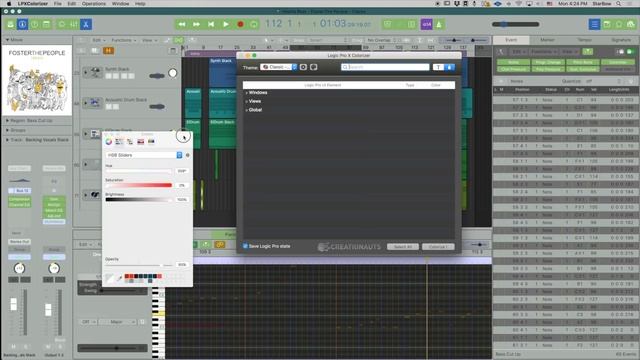Click the red Record button
The image size is (640, 360).
[240, 24]
